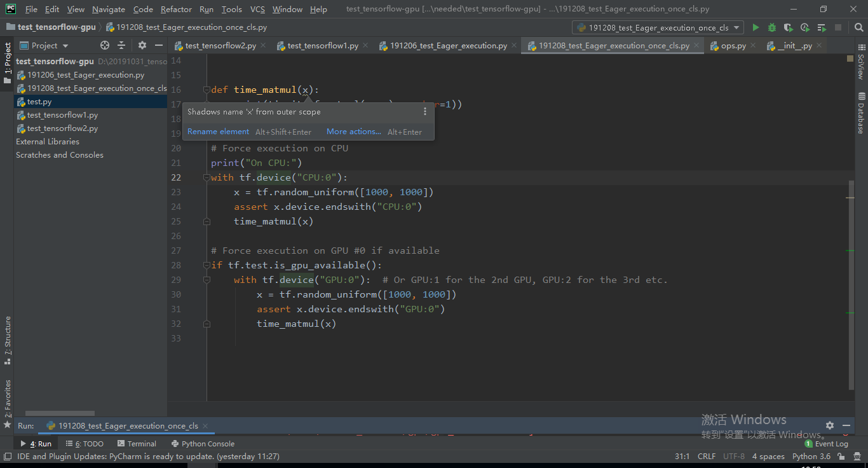Switch to the test_tensorflow2.py tab
868x468 pixels.
pos(220,46)
